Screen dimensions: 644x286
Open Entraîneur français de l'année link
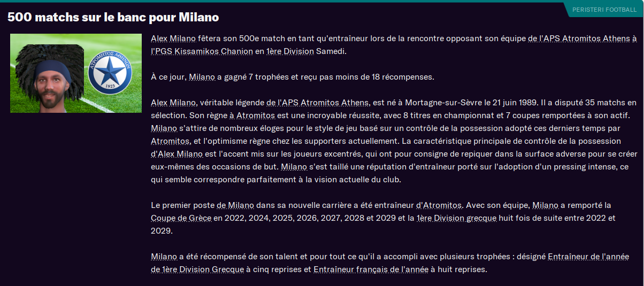click(x=371, y=269)
